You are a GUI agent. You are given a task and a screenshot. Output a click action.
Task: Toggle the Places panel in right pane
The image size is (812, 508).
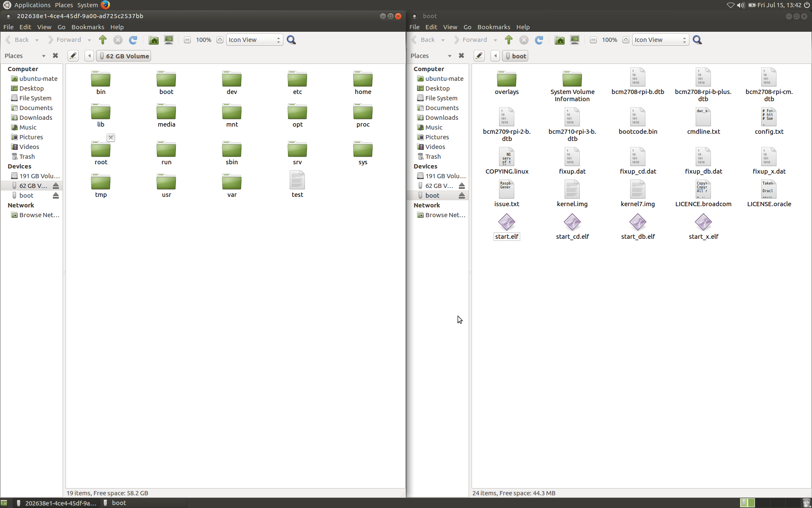coord(461,56)
